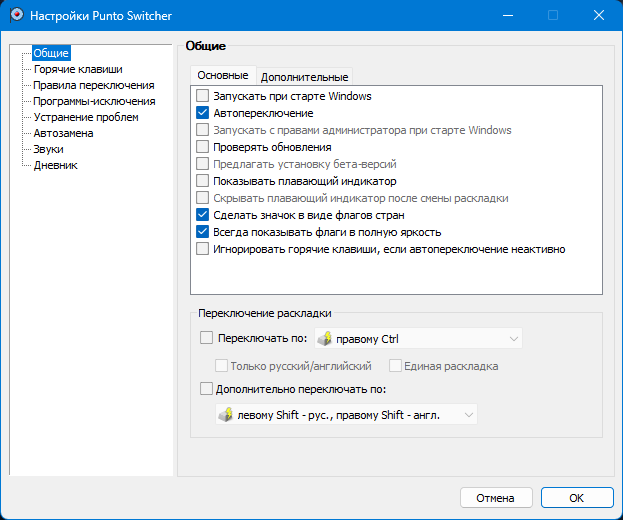623x520 pixels.
Task: Uncheck the Автопереключение checkbox
Action: tap(204, 114)
